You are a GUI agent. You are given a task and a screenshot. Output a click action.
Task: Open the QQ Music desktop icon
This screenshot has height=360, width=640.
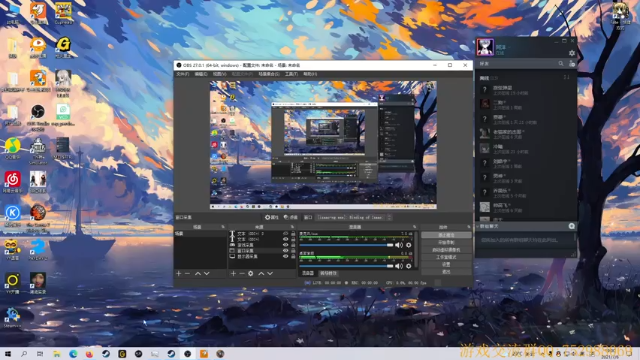coord(13,149)
